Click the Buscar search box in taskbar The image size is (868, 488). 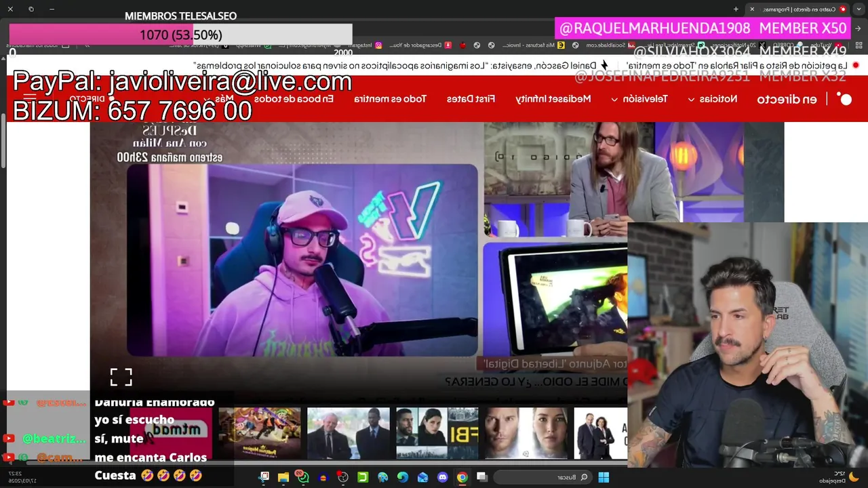coord(542,477)
